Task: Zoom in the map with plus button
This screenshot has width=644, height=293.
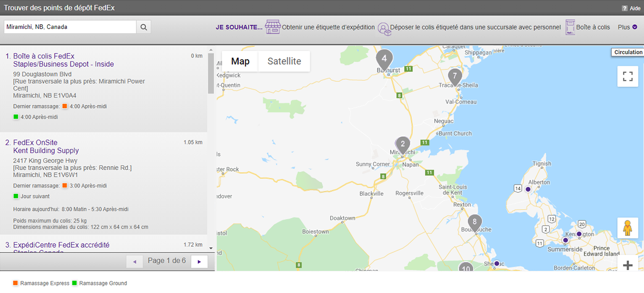Action: coord(628,265)
